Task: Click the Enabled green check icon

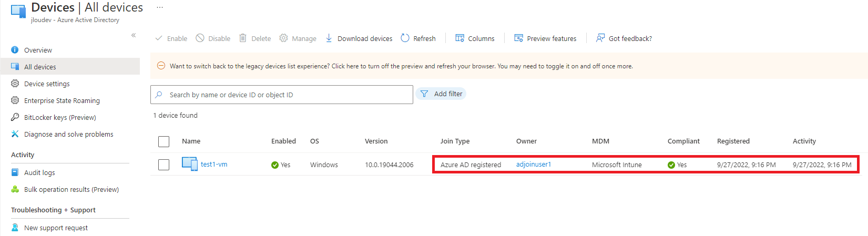Action: click(x=275, y=165)
